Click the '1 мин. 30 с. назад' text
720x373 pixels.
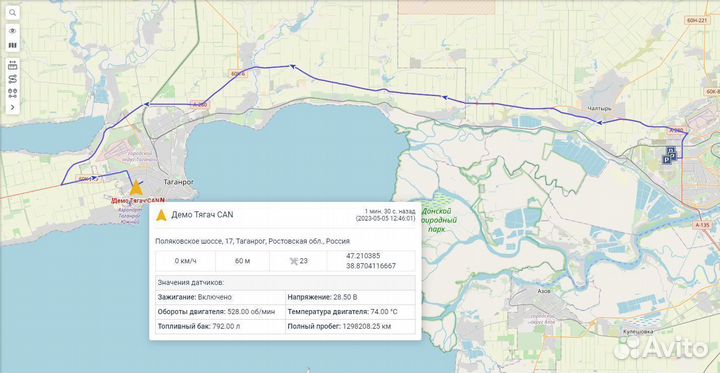(x=390, y=211)
